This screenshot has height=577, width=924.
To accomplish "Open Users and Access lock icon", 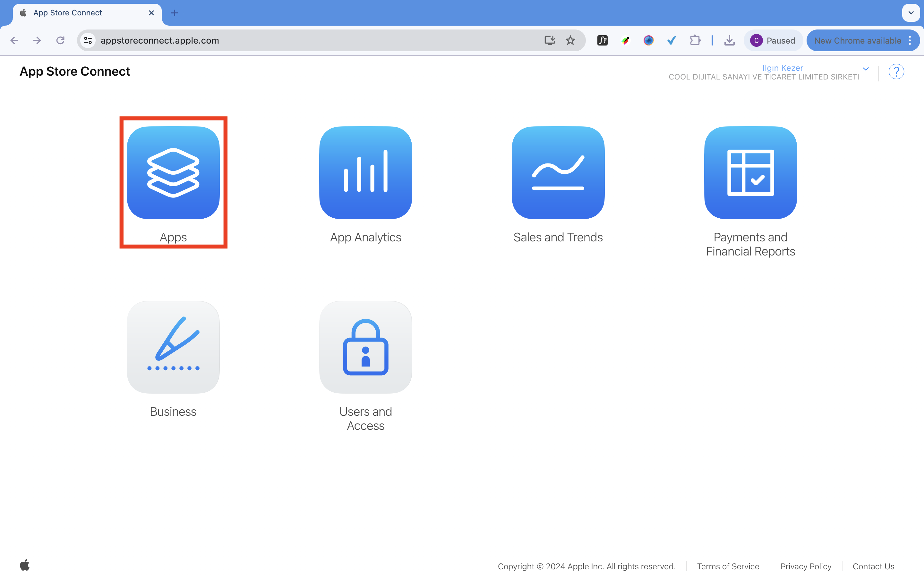I will pos(365,347).
